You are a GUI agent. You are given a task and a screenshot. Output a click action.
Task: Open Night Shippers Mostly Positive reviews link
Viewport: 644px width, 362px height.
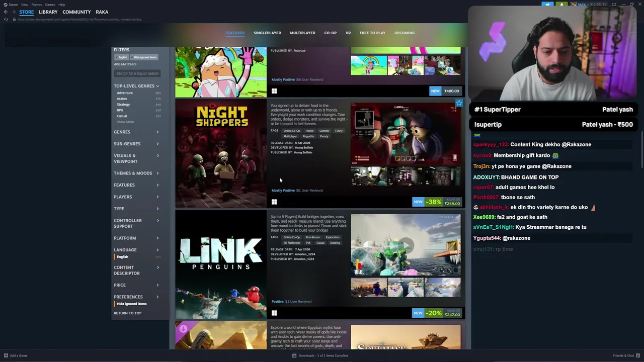pyautogui.click(x=297, y=191)
